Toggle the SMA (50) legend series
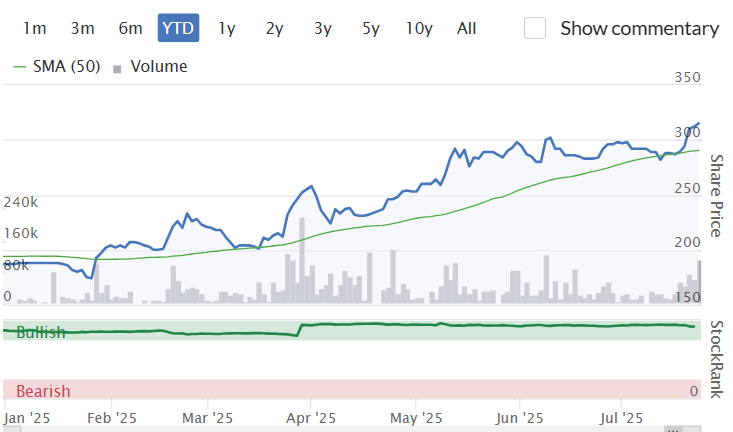The width and height of the screenshot is (733, 432). (x=66, y=66)
